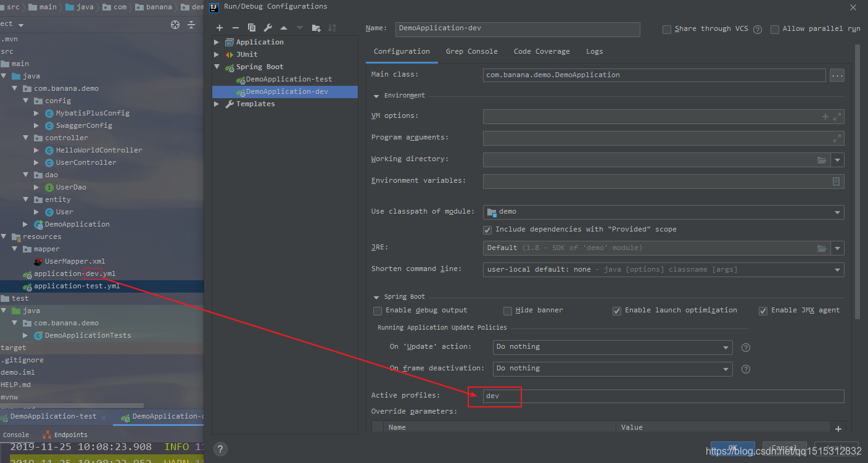Image resolution: width=868 pixels, height=463 pixels.
Task: Expand VM options field editor
Action: tap(837, 117)
